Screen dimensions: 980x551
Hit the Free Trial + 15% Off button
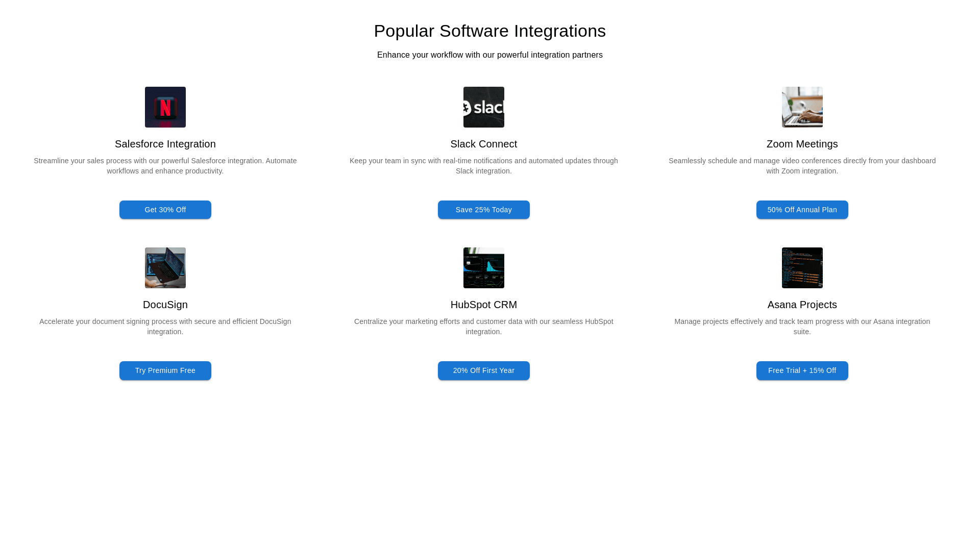(802, 370)
